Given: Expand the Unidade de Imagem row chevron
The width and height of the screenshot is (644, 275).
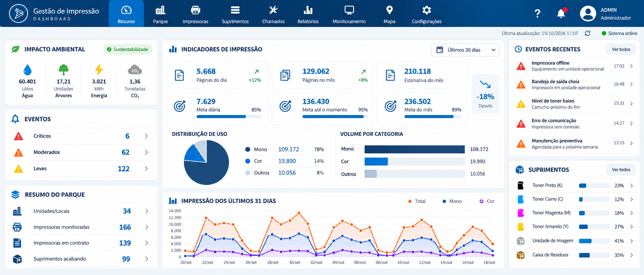Looking at the screenshot, I should tap(632, 241).
